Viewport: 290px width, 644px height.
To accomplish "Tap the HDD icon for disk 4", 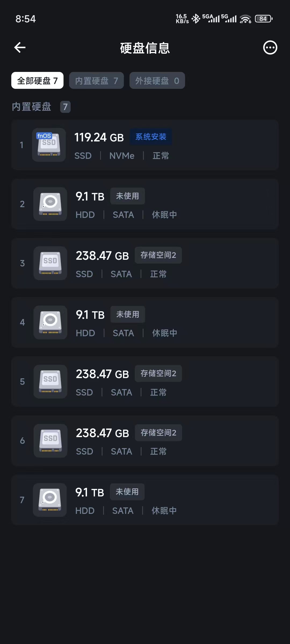I will [x=50, y=322].
